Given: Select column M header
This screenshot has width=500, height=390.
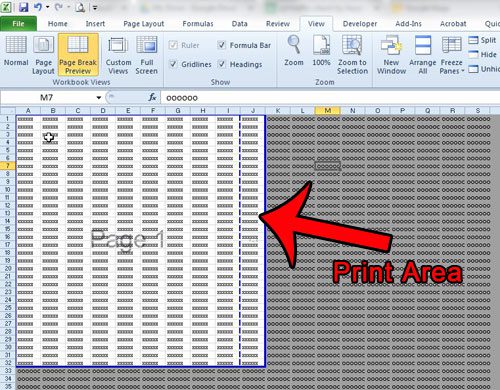Looking at the screenshot, I should click(328, 111).
